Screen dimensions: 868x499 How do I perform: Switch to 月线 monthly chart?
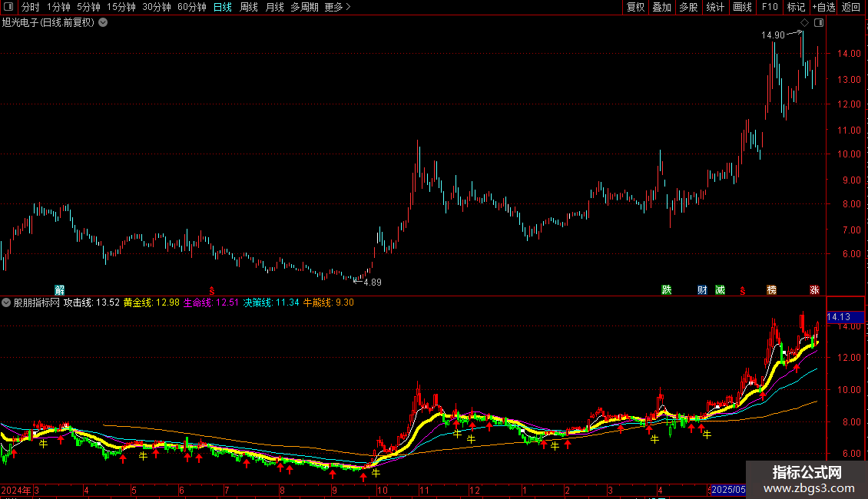point(274,7)
